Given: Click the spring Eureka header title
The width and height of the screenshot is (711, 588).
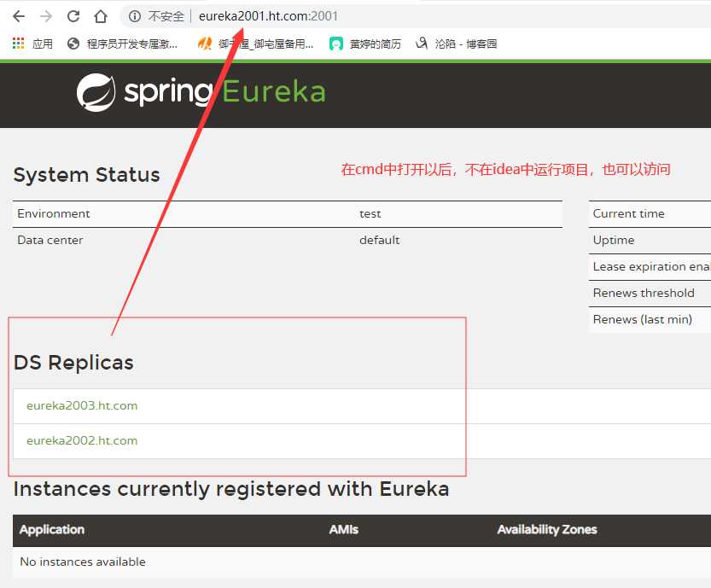Looking at the screenshot, I should click(225, 92).
